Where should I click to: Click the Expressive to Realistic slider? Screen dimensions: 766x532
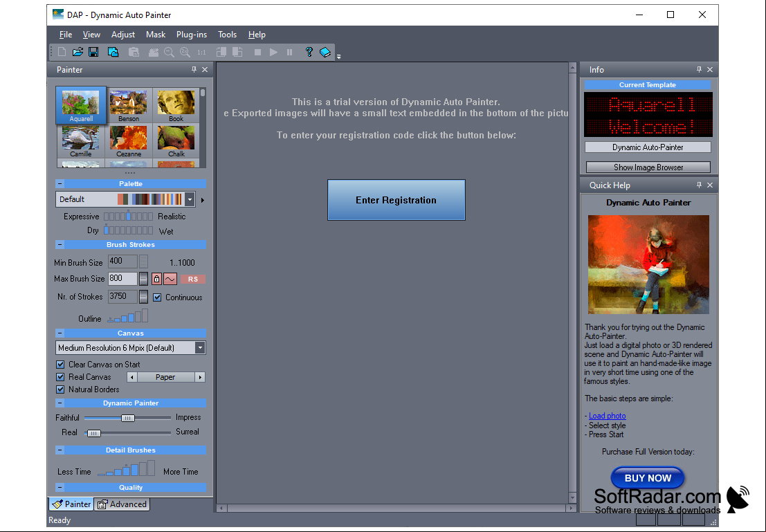point(129,216)
